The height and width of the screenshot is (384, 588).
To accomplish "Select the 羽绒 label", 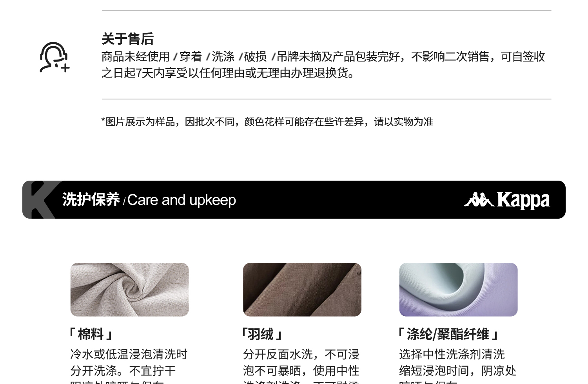I will pos(261,334).
